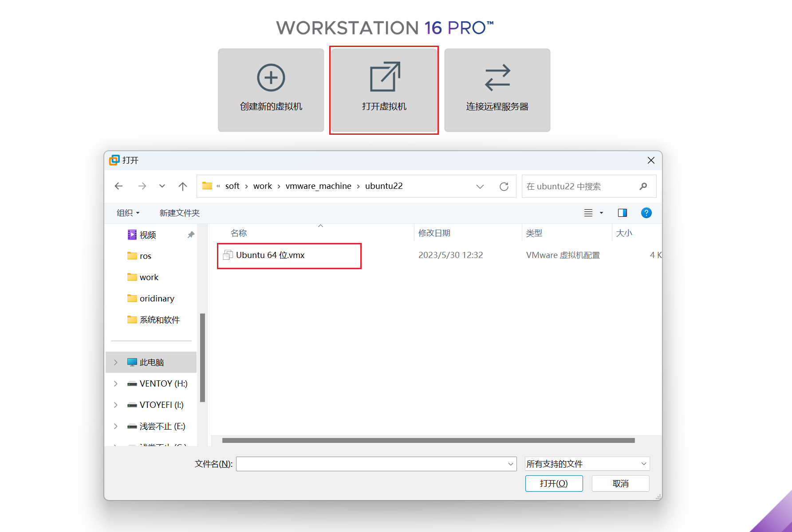Click the 2023/5/30 12:32 date cell
The height and width of the screenshot is (532, 792).
point(451,255)
